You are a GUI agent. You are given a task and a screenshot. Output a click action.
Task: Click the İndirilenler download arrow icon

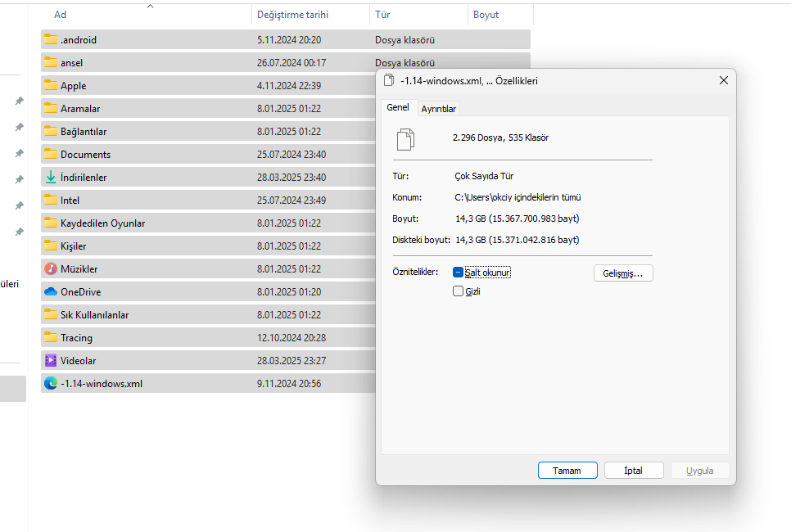pos(51,177)
